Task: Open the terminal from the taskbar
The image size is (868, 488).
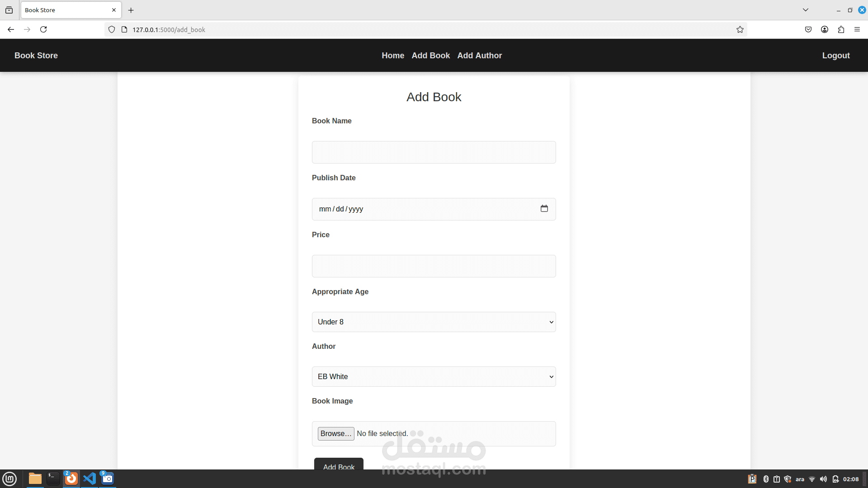Action: (x=53, y=479)
